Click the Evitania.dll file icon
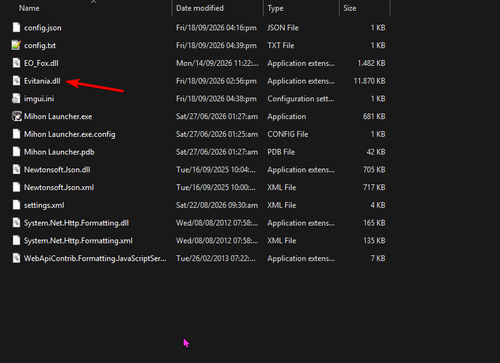This screenshot has width=500, height=363. [16, 80]
